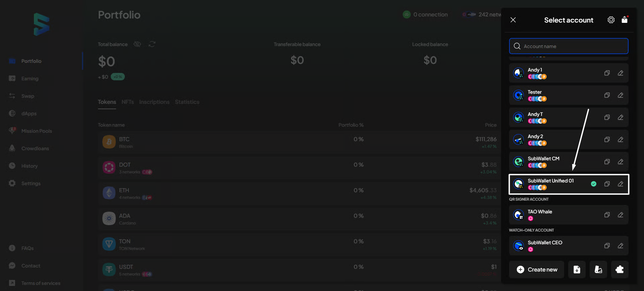
Task: Copy address of Andy 1 account
Action: (607, 73)
